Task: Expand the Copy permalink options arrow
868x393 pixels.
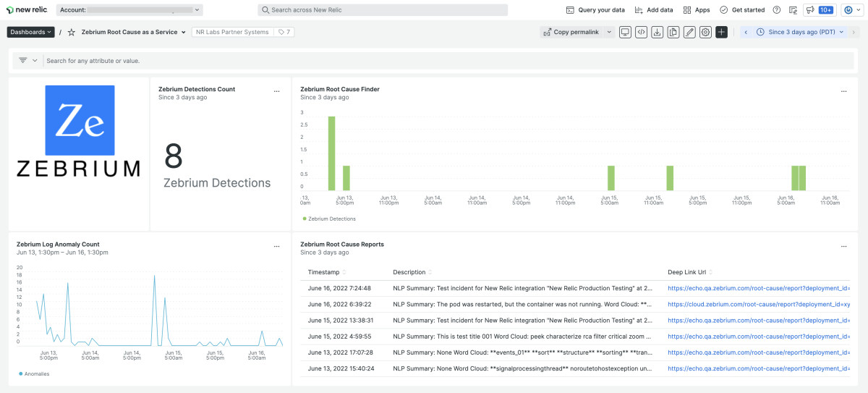Action: 608,32
